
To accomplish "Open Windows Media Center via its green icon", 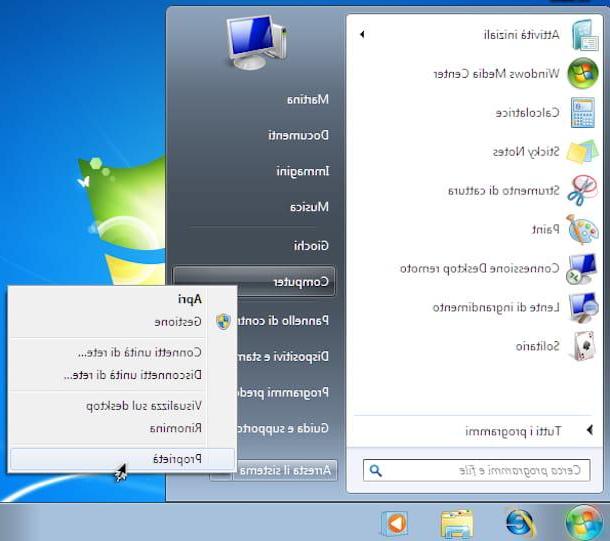I will coord(582,73).
